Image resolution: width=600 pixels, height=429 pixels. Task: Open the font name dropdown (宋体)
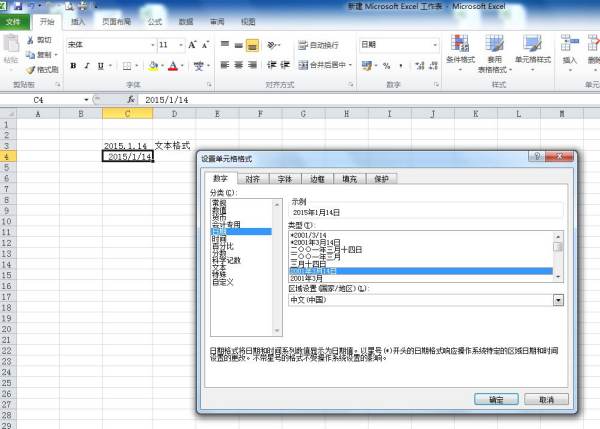148,45
